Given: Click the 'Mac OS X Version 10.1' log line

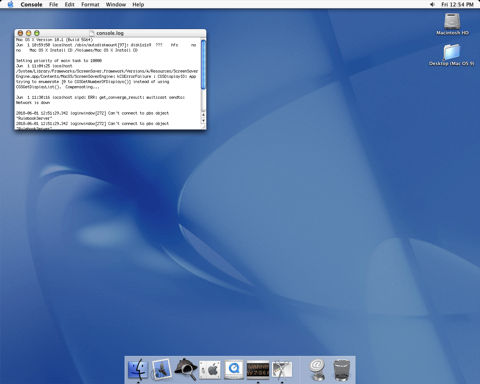Looking at the screenshot, I should click(54, 40).
